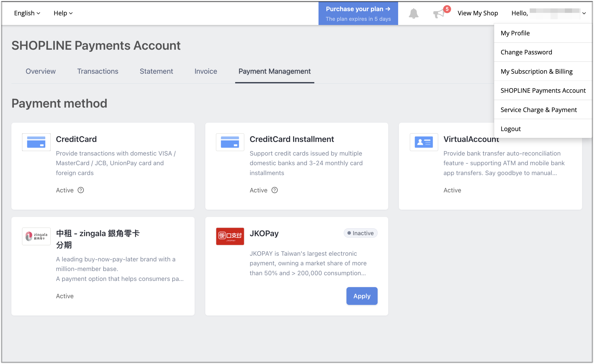Click the View My Shop link
594x364 pixels.
click(x=478, y=13)
